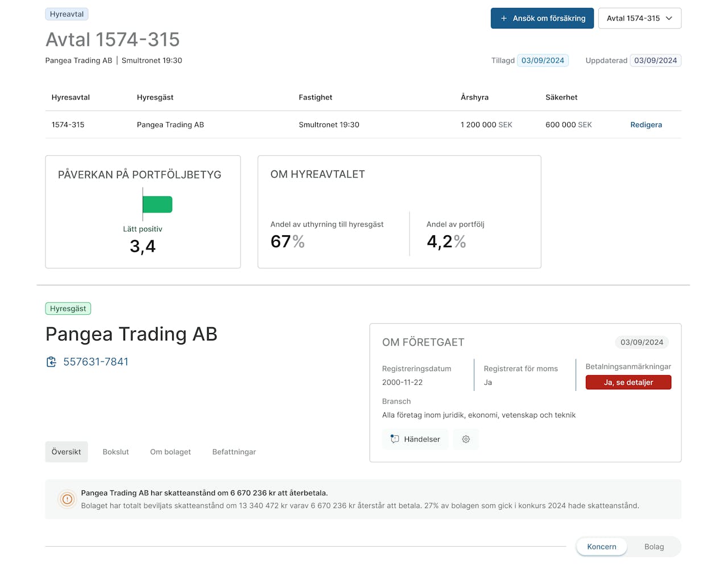This screenshot has height=566, width=728.
Task: Click the Avtal 1574-315 page title
Action: click(x=113, y=39)
